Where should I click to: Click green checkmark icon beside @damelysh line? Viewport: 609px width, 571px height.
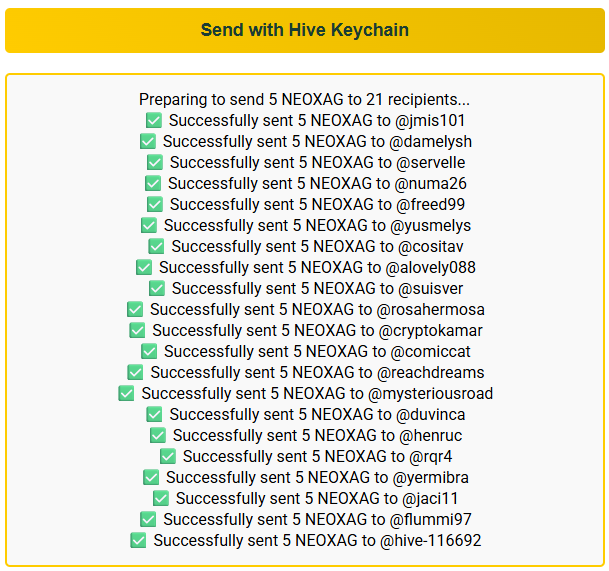coord(148,141)
